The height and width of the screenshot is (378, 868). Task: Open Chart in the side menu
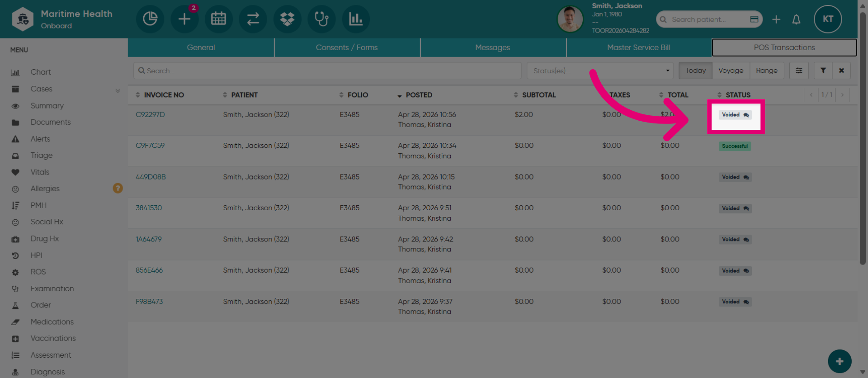(x=41, y=72)
